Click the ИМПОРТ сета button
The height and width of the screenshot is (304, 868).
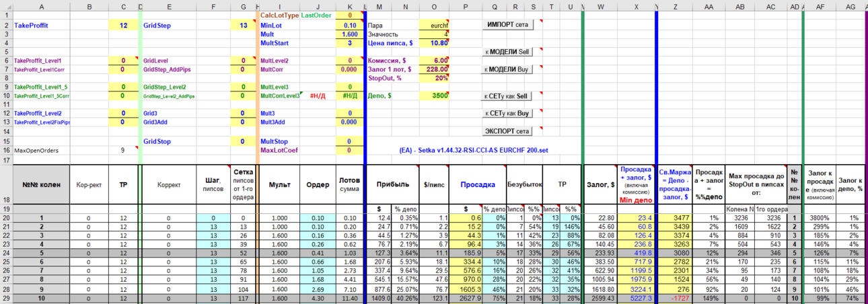click(x=507, y=25)
